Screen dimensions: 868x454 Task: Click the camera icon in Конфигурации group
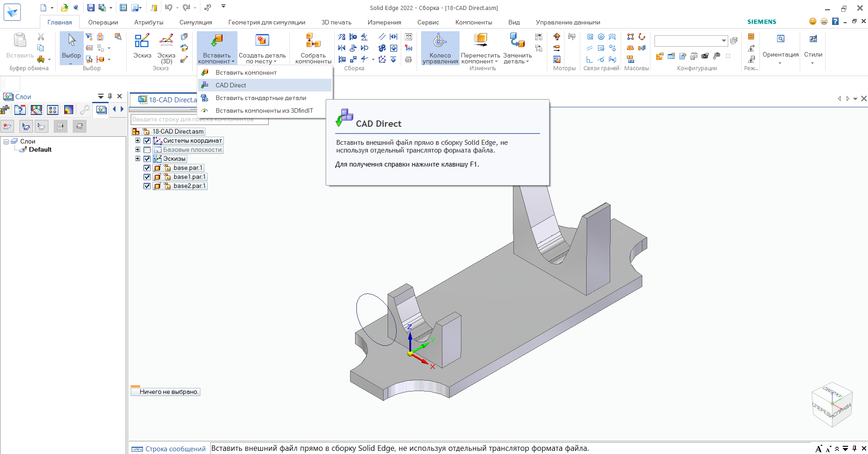(x=705, y=56)
